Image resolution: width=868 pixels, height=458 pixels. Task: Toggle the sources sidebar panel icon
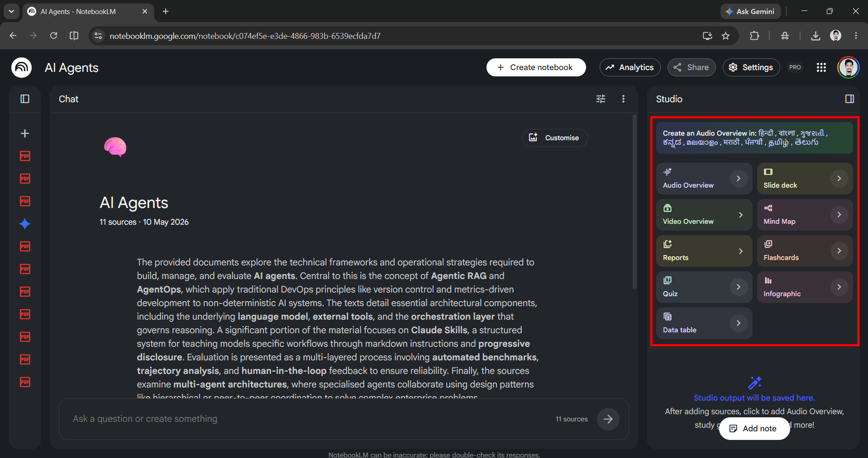pyautogui.click(x=25, y=99)
